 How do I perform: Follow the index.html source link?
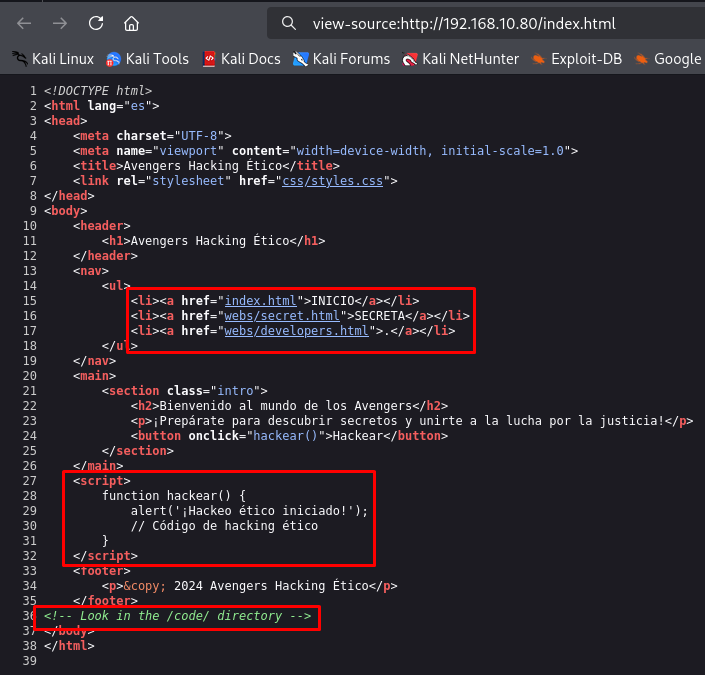[260, 301]
